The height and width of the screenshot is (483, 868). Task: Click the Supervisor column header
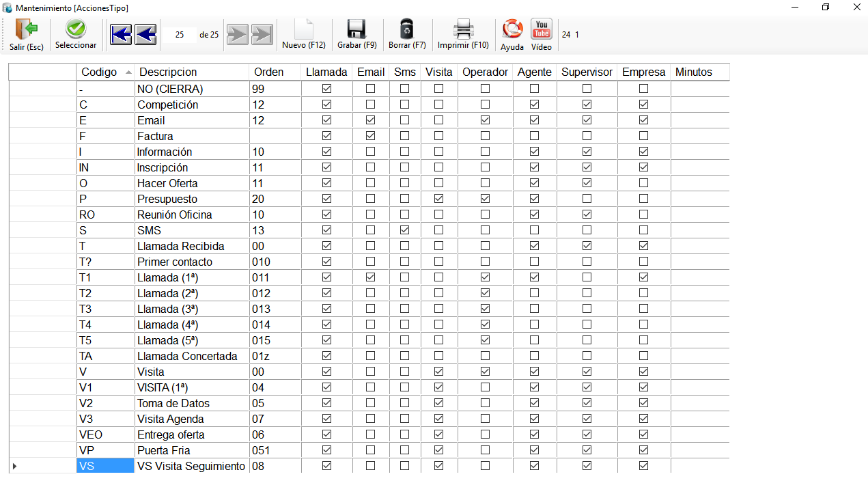pos(587,72)
